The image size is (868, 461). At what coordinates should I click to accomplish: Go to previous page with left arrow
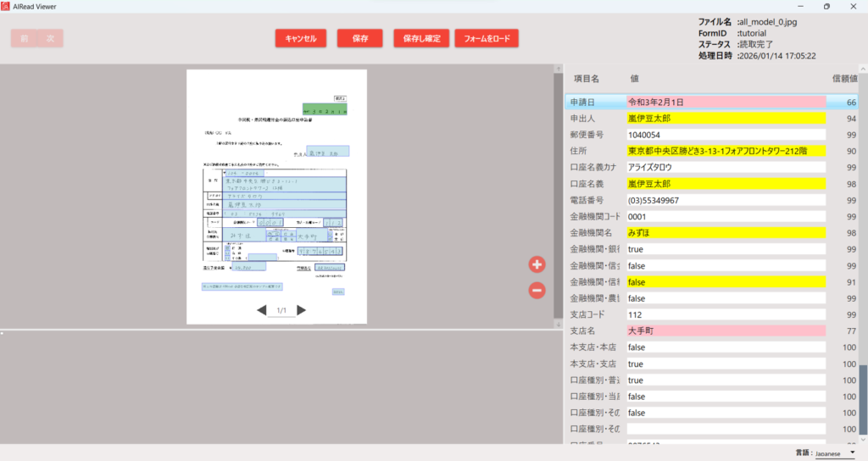pos(262,311)
